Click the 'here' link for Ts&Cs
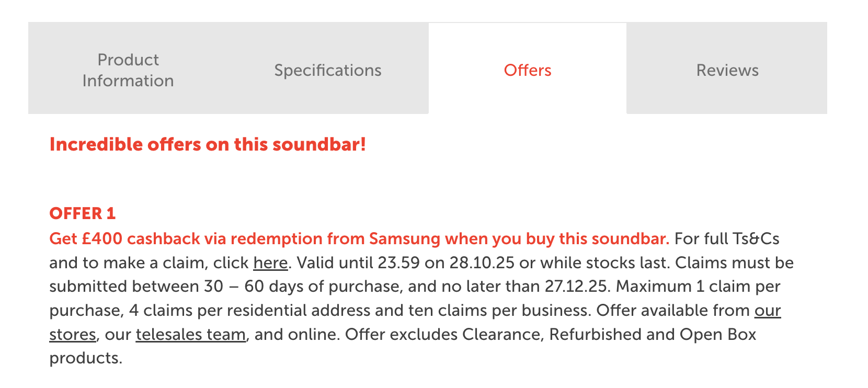The height and width of the screenshot is (388, 868). (270, 263)
